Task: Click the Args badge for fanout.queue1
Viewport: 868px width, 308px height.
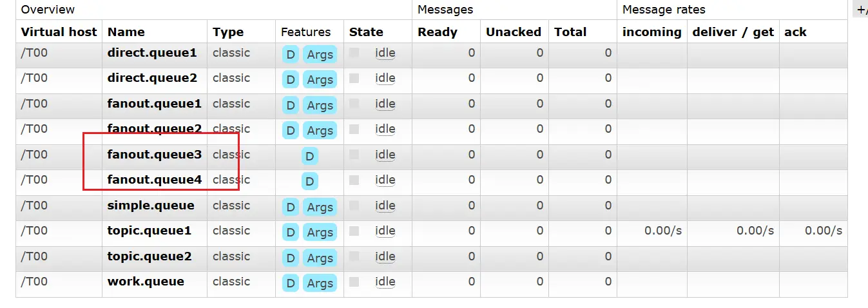Action: tap(320, 105)
